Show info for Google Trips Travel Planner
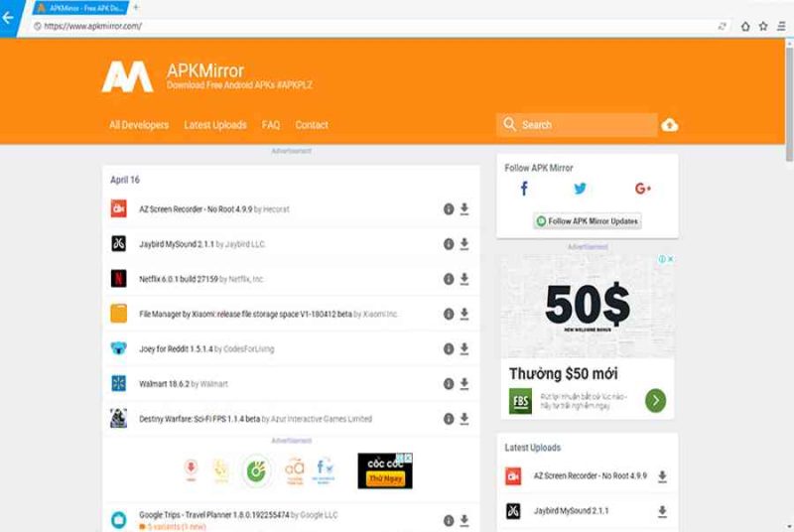The width and height of the screenshot is (794, 532). (449, 520)
